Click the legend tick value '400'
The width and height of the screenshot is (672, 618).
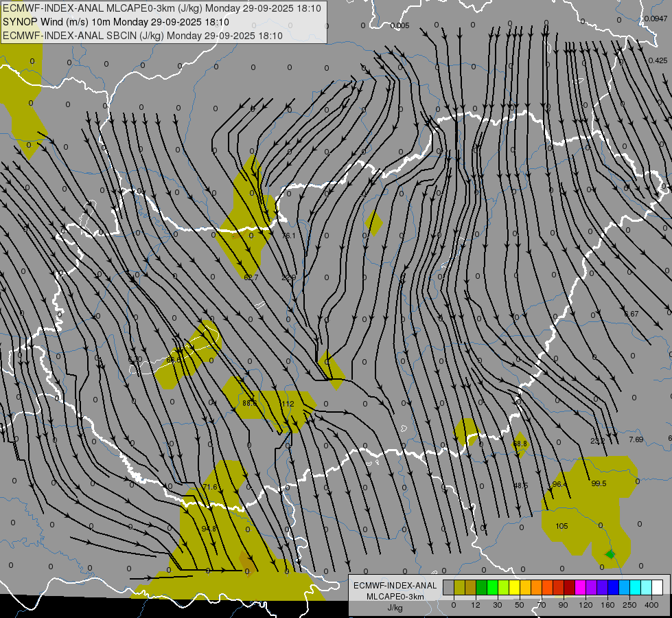click(x=651, y=605)
